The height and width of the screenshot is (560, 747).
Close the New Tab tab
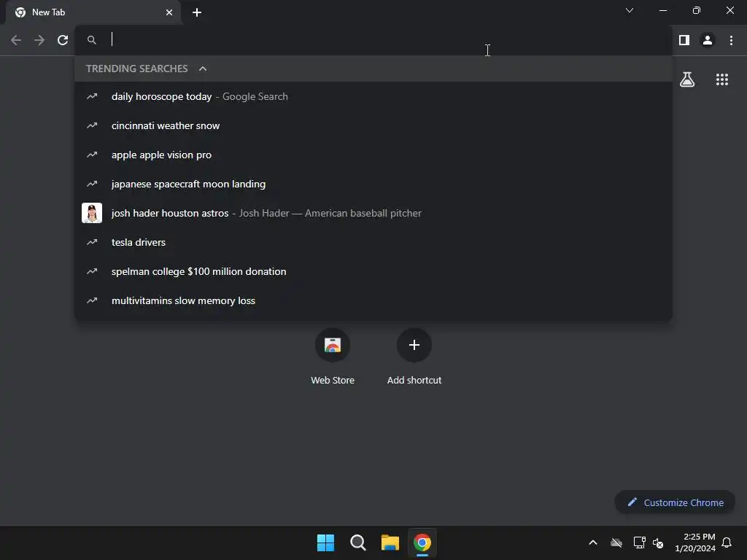coord(169,12)
